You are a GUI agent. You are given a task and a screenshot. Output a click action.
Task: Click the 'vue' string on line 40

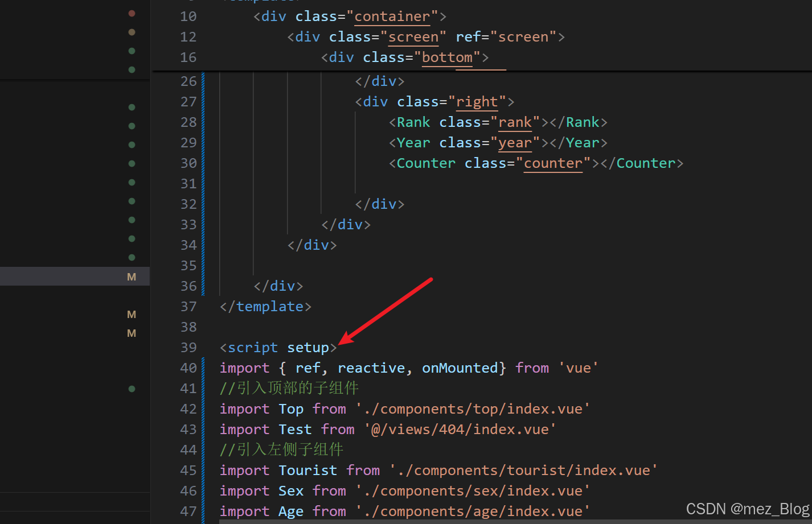tap(579, 368)
